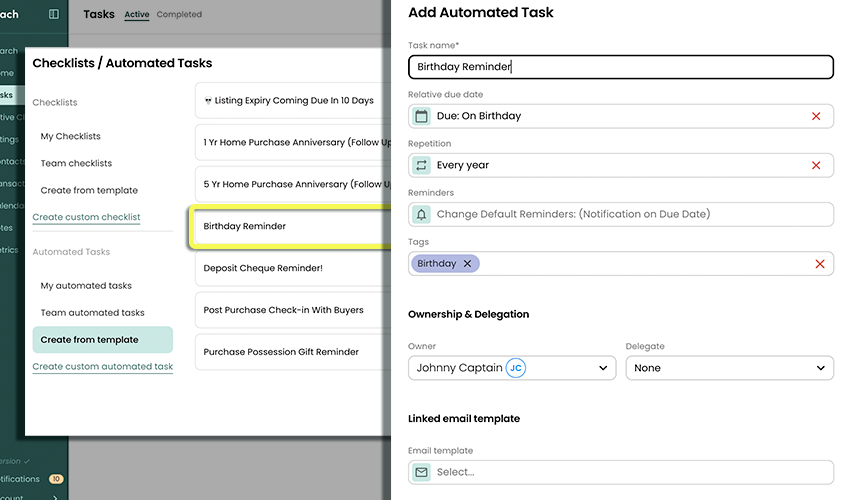Click the repeat arrows icon in Repetition
Viewport: 846px width, 500px height.
(421, 165)
